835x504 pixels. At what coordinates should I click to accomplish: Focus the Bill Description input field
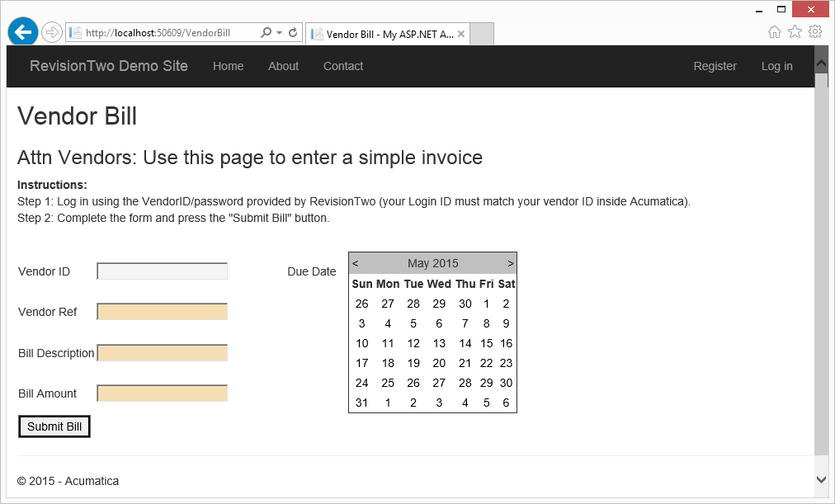163,353
